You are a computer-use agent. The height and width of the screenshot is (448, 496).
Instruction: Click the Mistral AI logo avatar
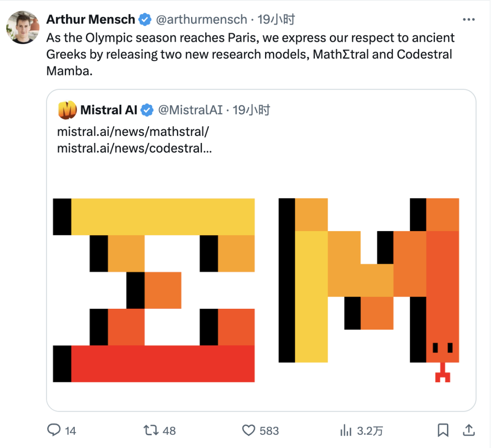[x=67, y=110]
